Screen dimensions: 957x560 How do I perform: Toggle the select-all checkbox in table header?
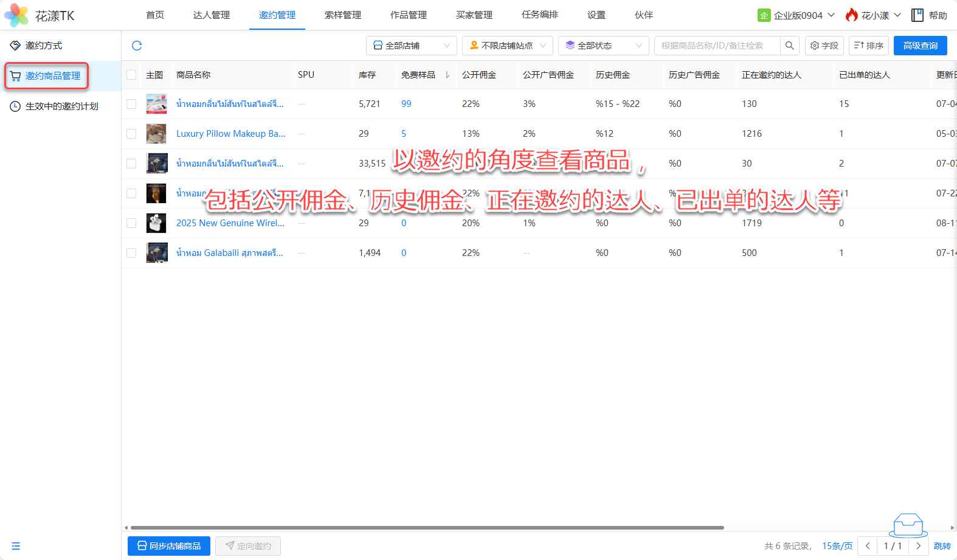131,75
